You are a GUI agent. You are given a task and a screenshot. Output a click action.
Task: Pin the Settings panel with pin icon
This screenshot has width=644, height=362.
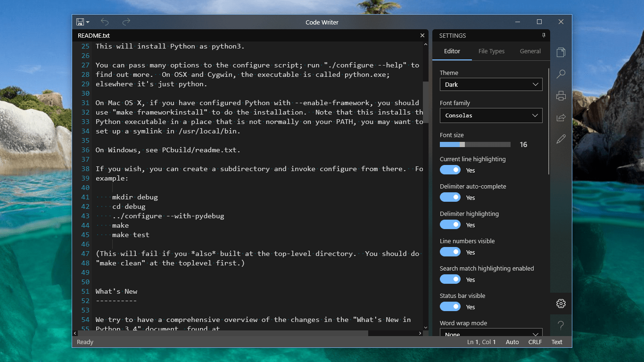[x=543, y=35]
